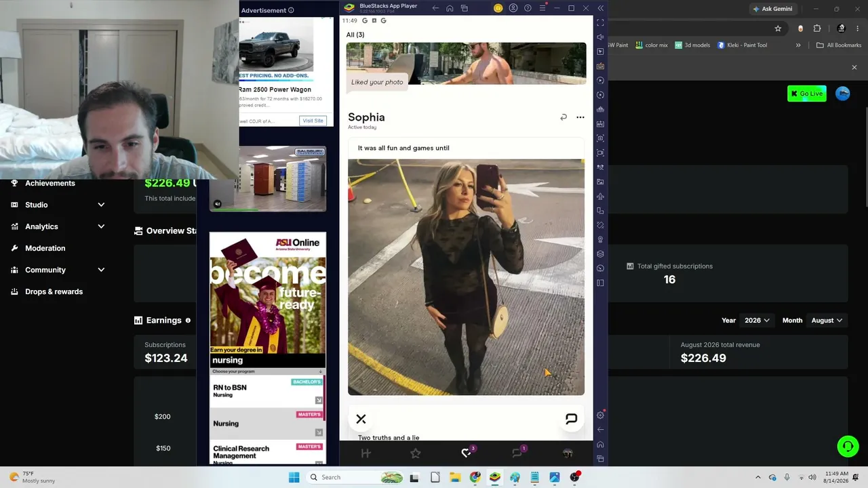This screenshot has height=488, width=868.
Task: Click the Earnings info icon
Action: click(x=188, y=321)
